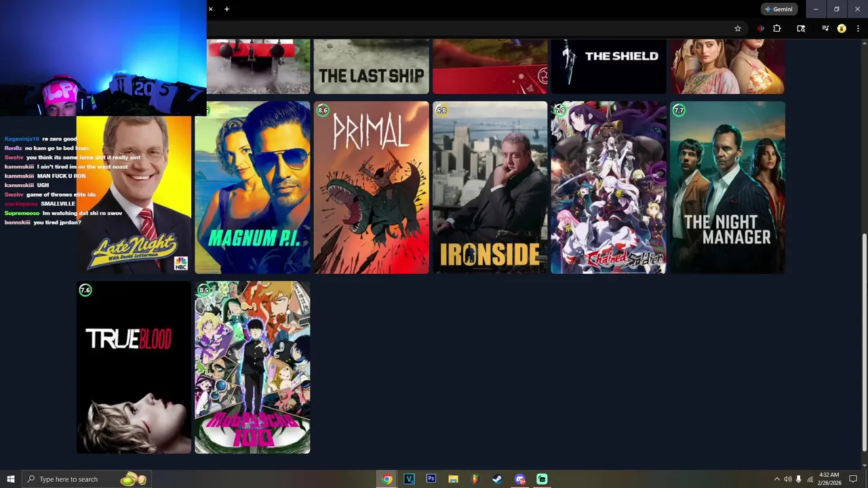This screenshot has height=488, width=868.
Task: Open the True Blood poster
Action: click(x=134, y=367)
